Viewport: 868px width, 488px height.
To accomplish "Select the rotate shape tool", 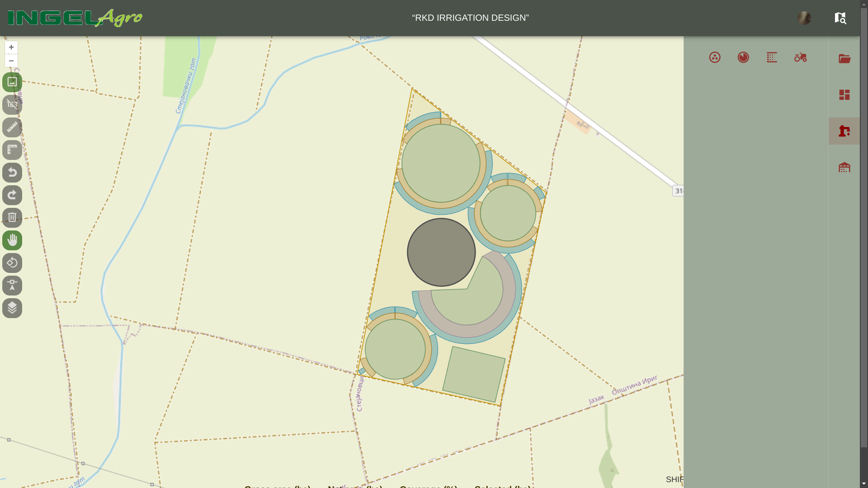I will [x=12, y=263].
